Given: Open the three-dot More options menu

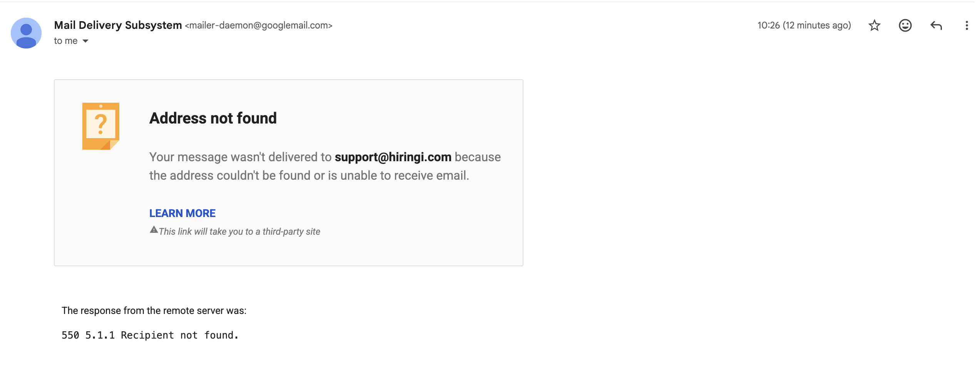Looking at the screenshot, I should pos(967,25).
